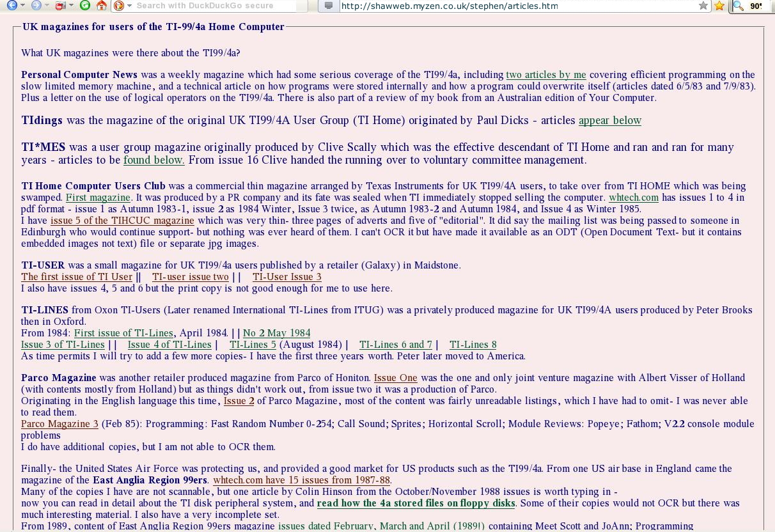
Task: Open 'First issue of TI-Lines' link
Action: pos(123,333)
